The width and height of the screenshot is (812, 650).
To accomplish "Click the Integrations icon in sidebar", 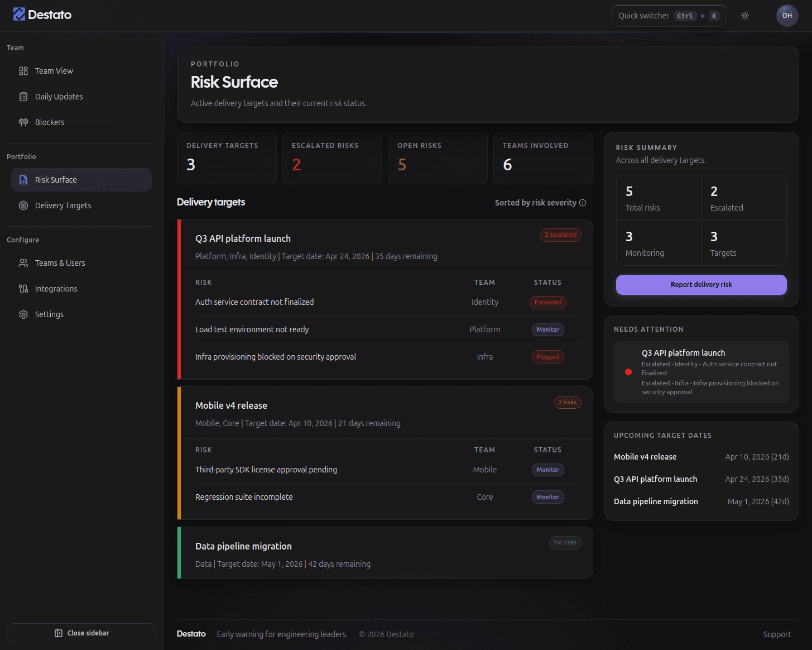I will pos(23,289).
